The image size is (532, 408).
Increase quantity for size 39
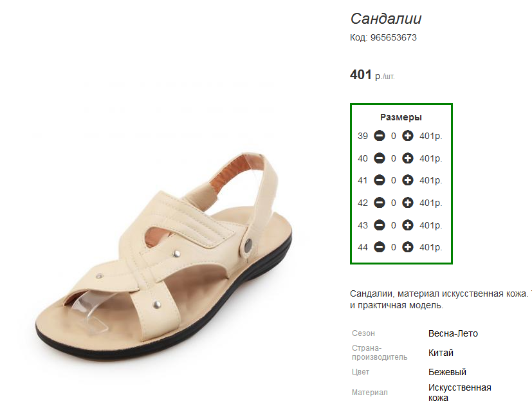pyautogui.click(x=407, y=136)
